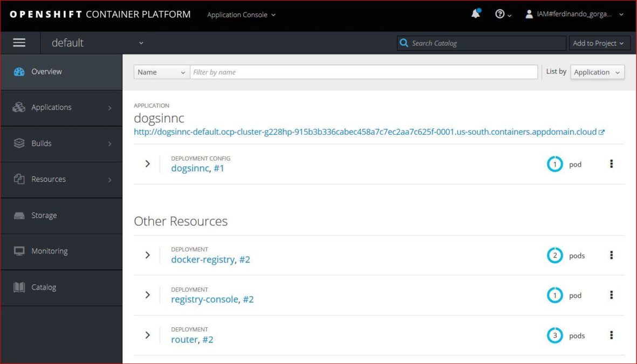Click the hamburger menu icon
637x364 pixels.
(19, 43)
